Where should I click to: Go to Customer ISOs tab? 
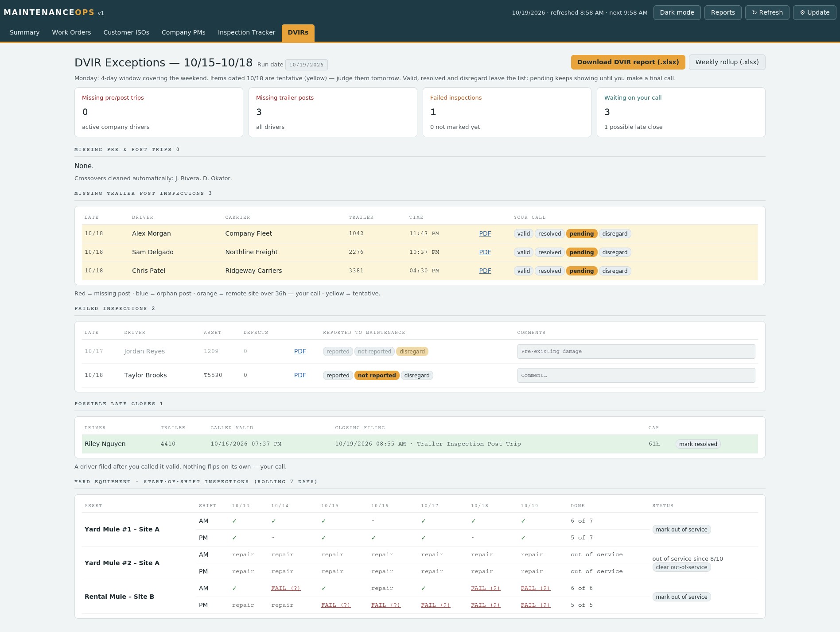click(x=126, y=32)
